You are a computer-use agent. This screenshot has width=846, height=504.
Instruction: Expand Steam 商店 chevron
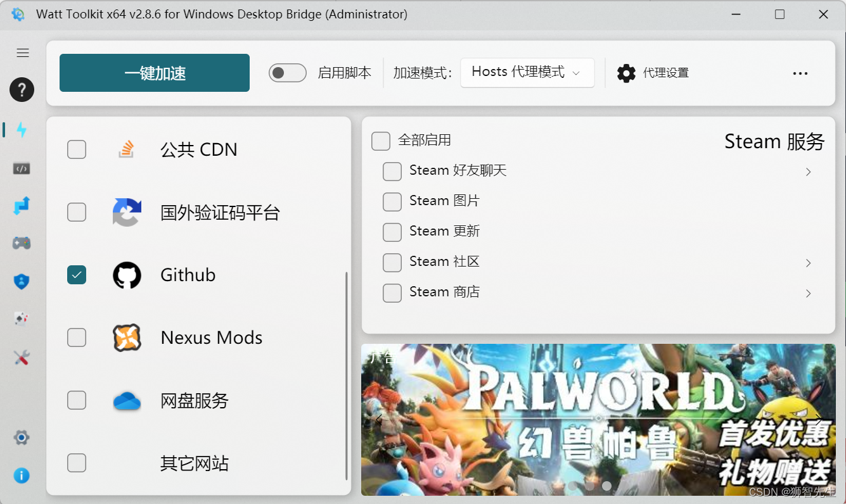click(808, 293)
